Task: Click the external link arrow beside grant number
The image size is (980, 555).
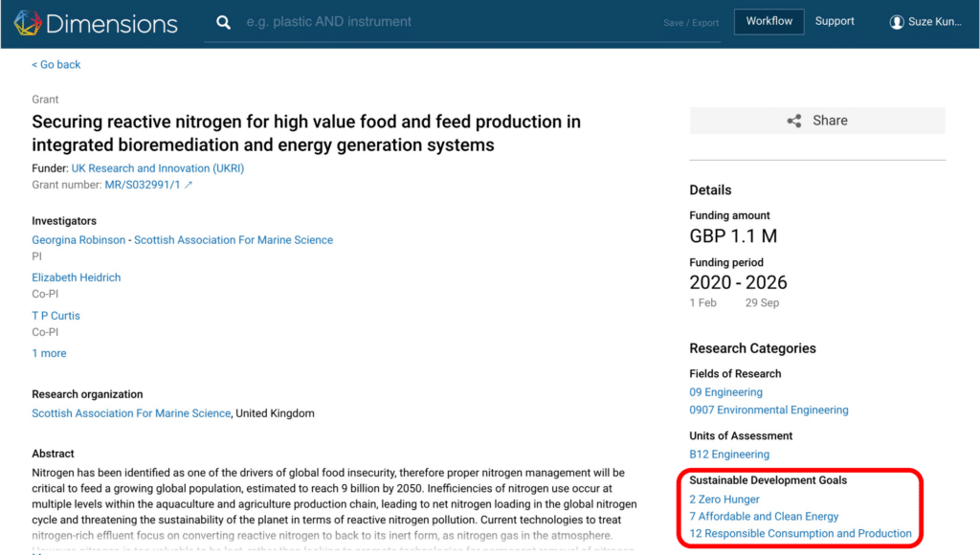Action: tap(189, 186)
